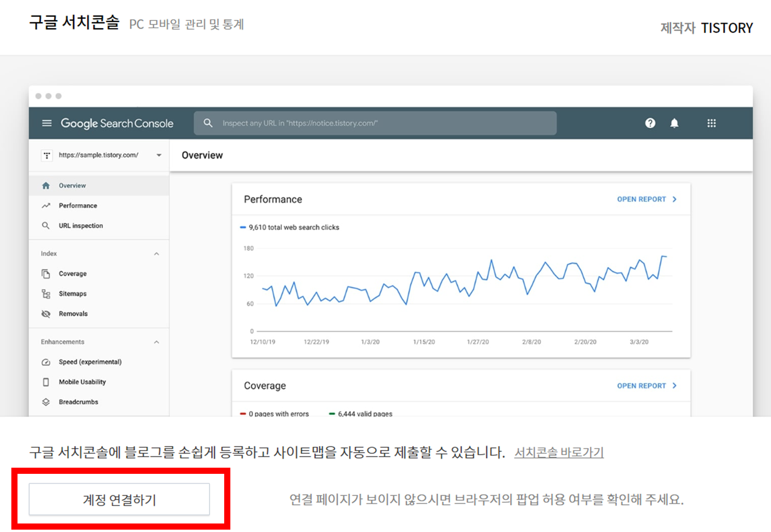771x532 pixels.
Task: Collapse the Index section
Action: [x=157, y=254]
